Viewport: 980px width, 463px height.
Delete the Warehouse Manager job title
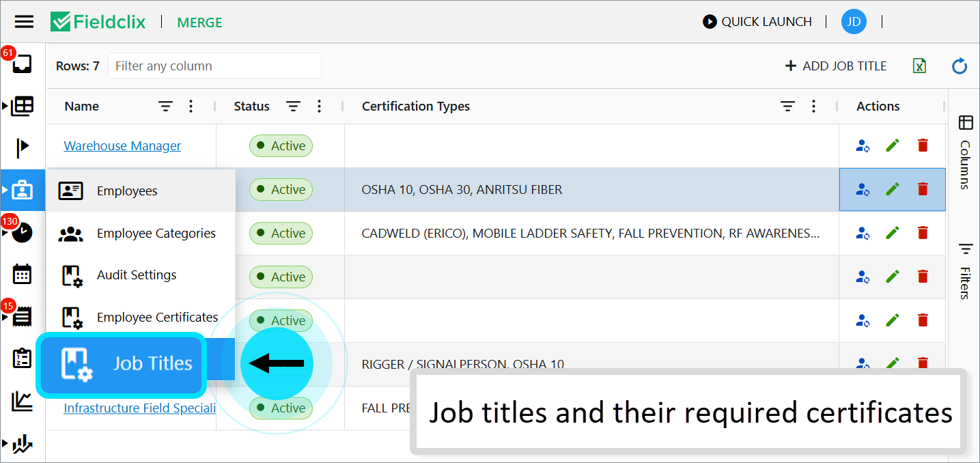click(x=923, y=145)
